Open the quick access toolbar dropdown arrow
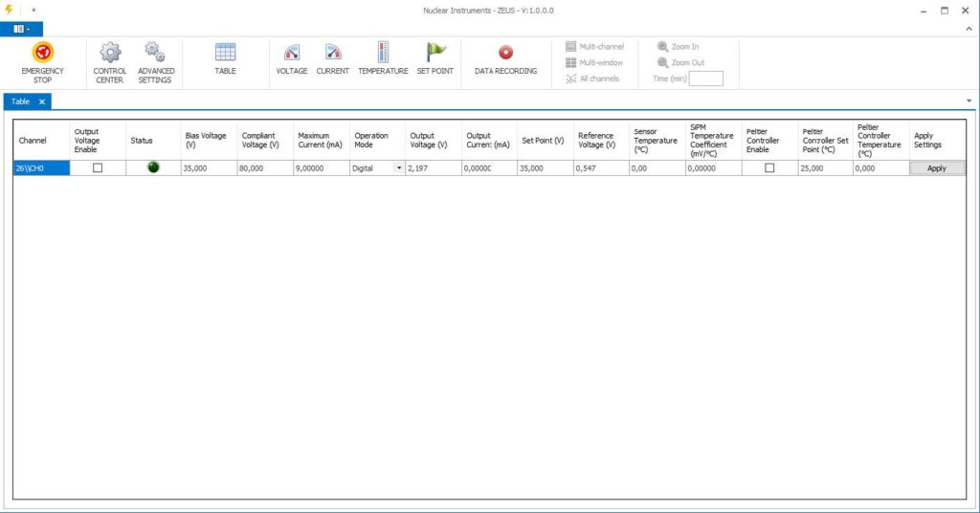 tap(33, 10)
